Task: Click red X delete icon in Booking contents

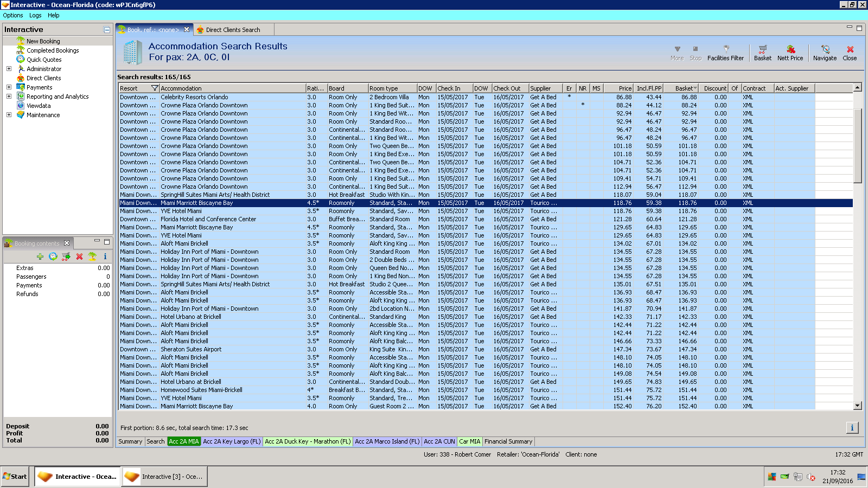Action: pos(79,256)
